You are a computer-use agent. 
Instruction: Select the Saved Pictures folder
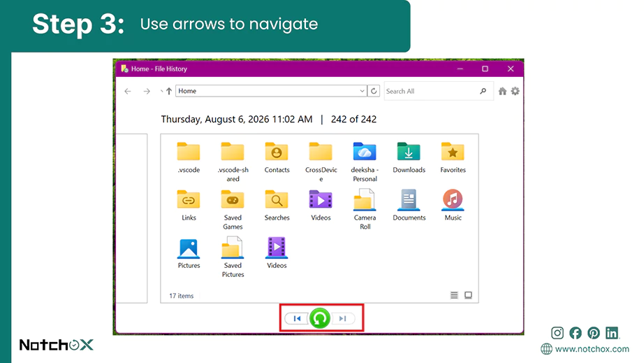[233, 257]
